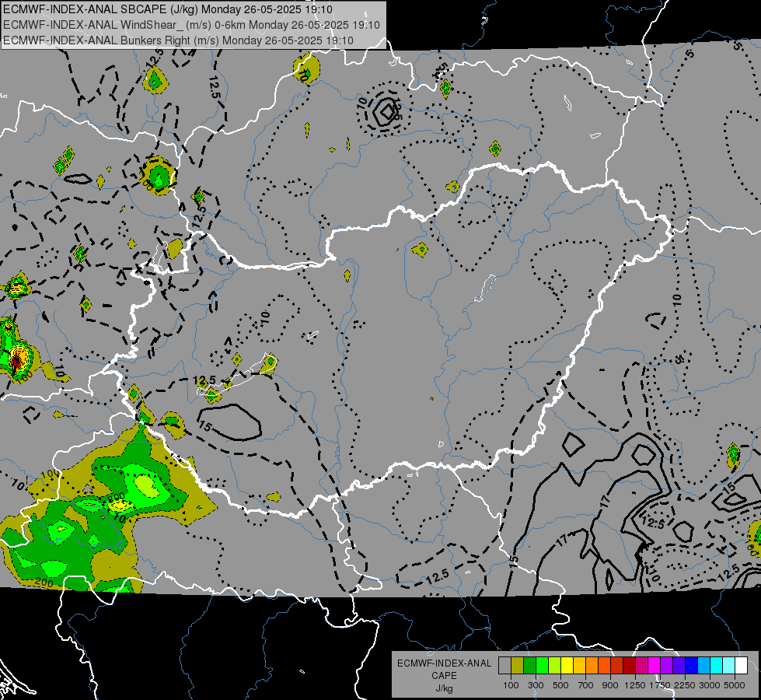Pick the amber legend swatch before 700
The image size is (761, 700).
pyautogui.click(x=579, y=666)
